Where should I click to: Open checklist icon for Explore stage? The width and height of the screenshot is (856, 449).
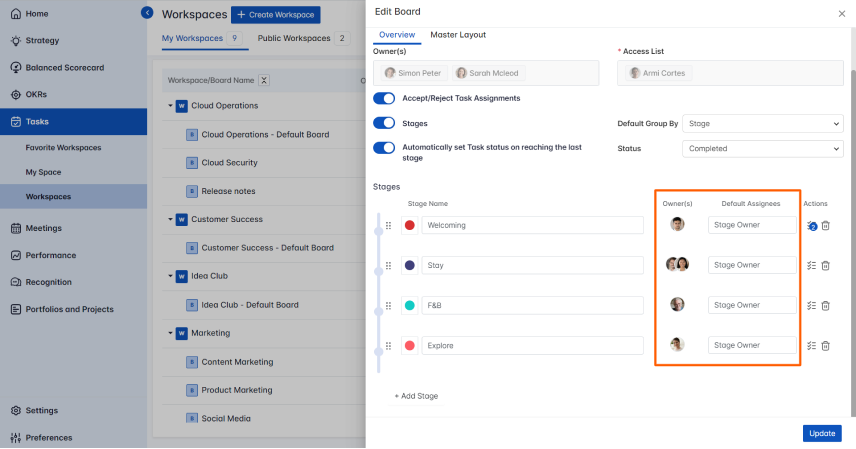pyautogui.click(x=812, y=346)
